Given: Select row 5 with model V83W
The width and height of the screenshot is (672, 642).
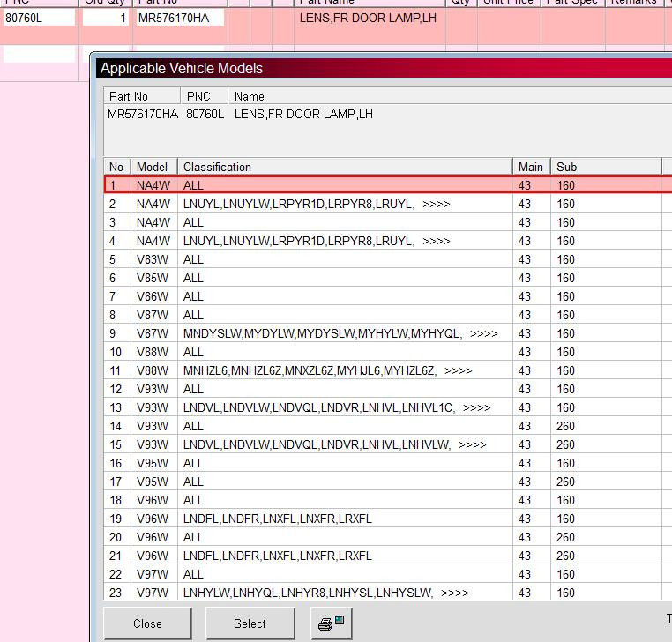Looking at the screenshot, I should pos(353,259).
